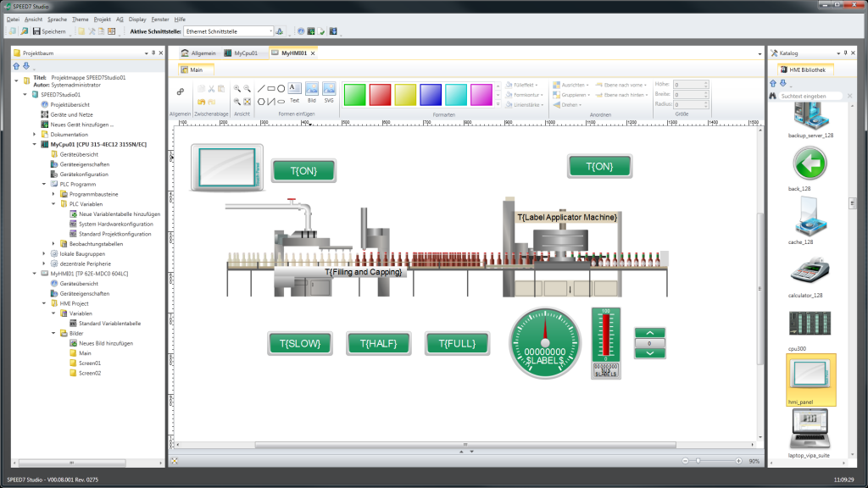This screenshot has height=488, width=868.
Task: Click the cut scissors icon in Zwischenablage
Action: pos(211,88)
